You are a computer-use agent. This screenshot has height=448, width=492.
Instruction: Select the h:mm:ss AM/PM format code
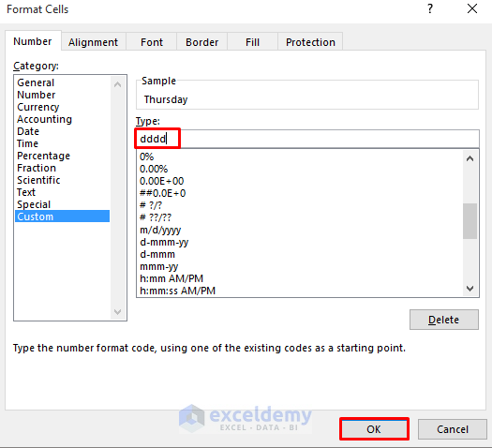300,291
